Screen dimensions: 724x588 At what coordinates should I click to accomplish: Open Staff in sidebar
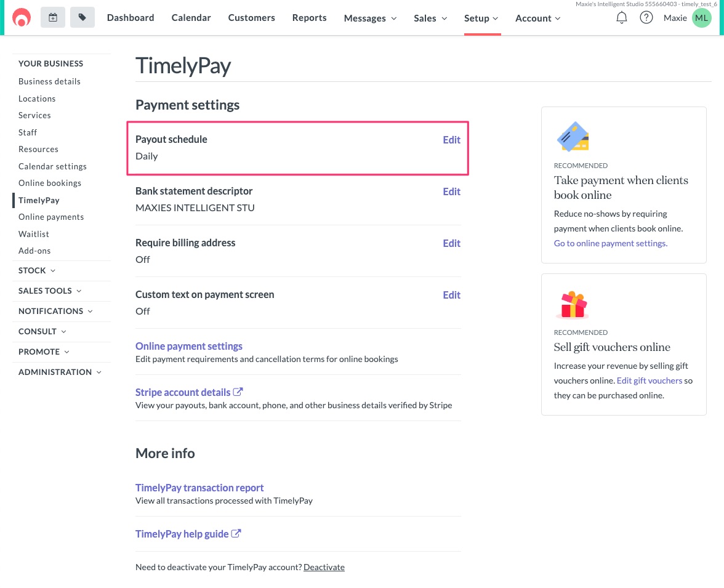(28, 132)
